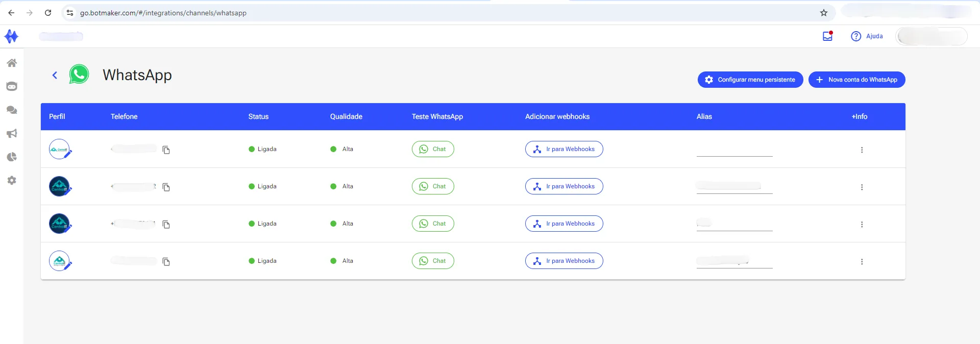Go back with the blue chevron arrow

(x=55, y=75)
